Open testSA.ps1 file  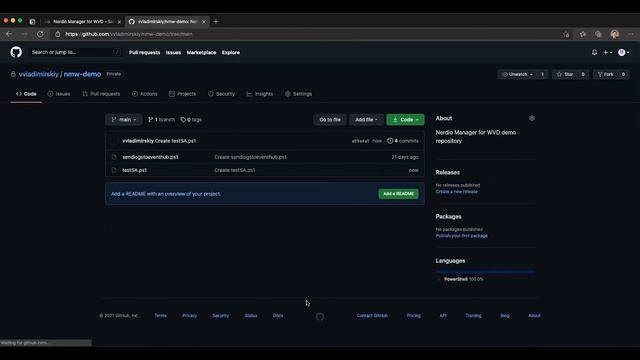(x=134, y=170)
